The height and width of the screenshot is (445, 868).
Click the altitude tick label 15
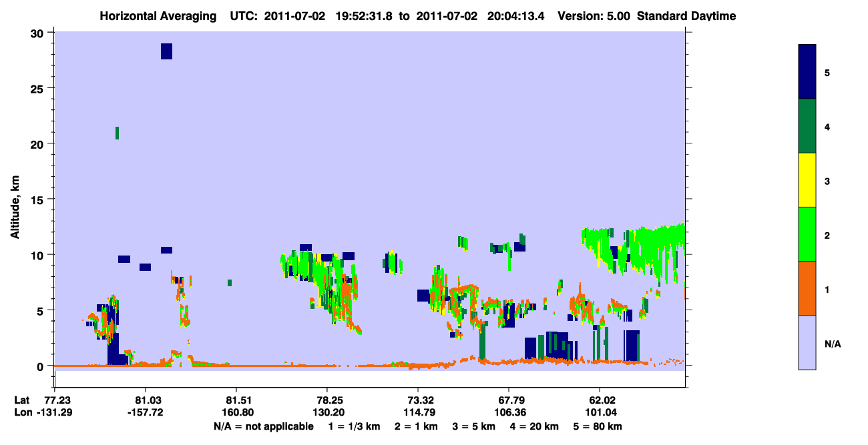pos(39,199)
